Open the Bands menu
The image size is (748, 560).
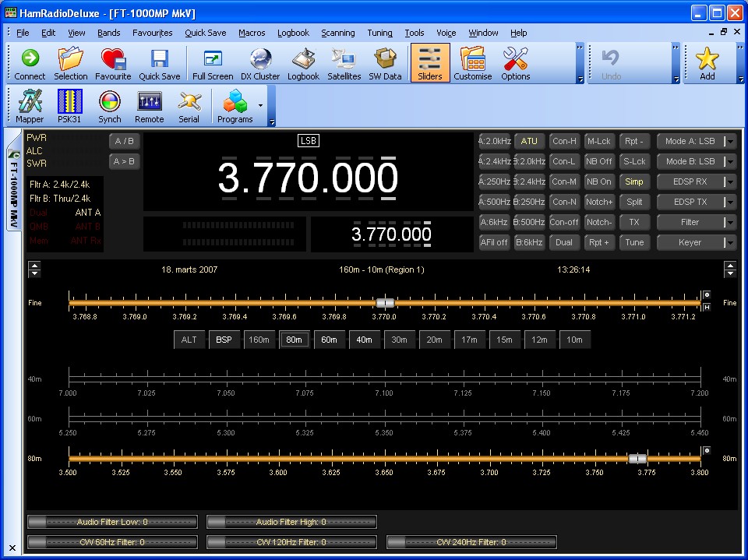point(109,33)
